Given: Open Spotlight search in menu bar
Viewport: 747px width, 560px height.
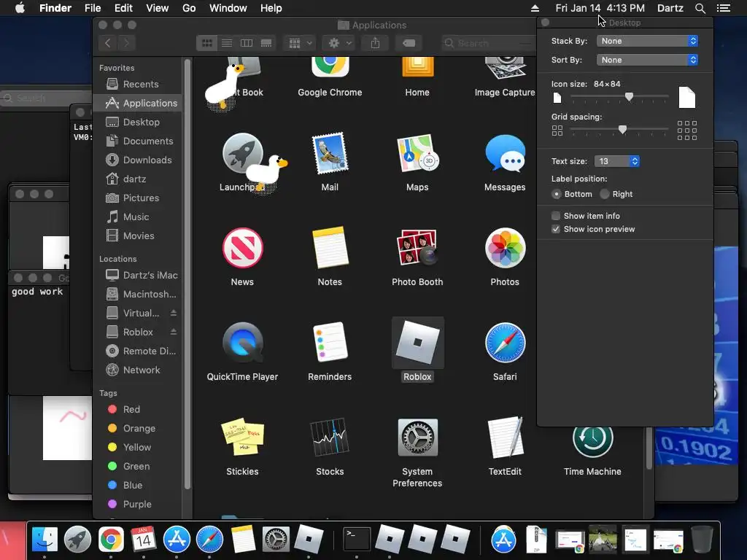Looking at the screenshot, I should point(700,8).
